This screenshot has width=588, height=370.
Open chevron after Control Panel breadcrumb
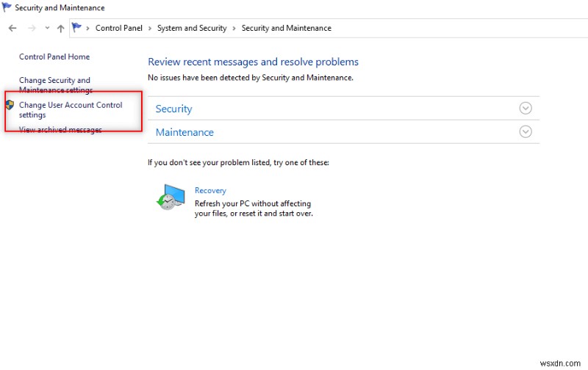click(x=151, y=28)
